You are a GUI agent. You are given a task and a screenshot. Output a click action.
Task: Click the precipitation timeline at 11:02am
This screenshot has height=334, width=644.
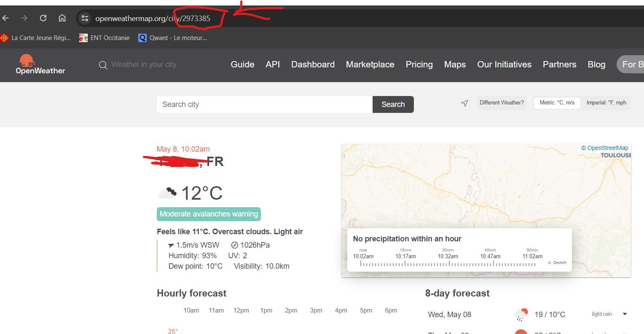coord(532,256)
